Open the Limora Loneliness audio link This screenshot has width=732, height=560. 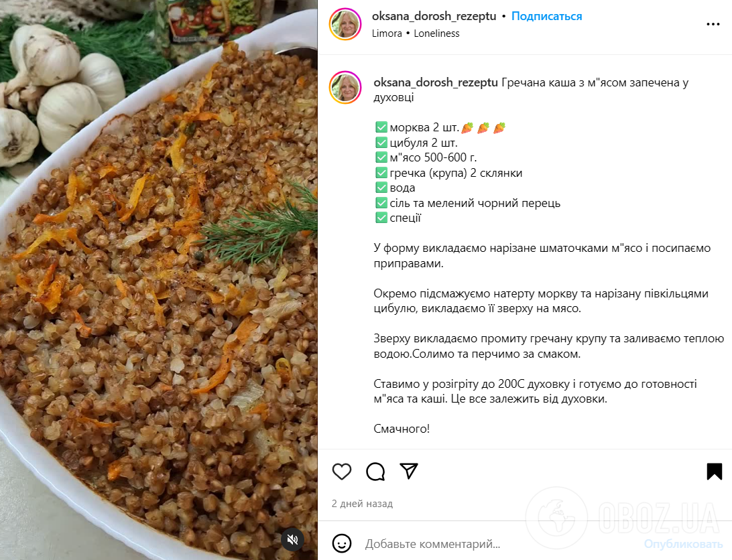[x=416, y=33]
